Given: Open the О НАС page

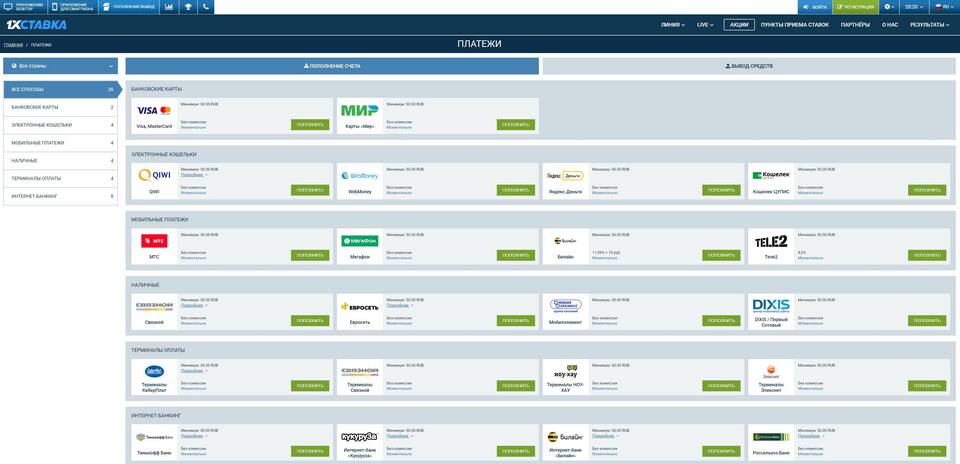Looking at the screenshot, I should pyautogui.click(x=890, y=25).
